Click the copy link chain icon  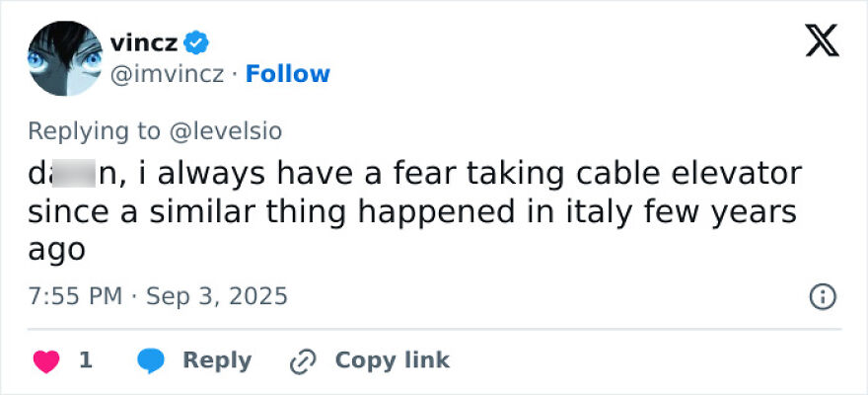coord(301,361)
